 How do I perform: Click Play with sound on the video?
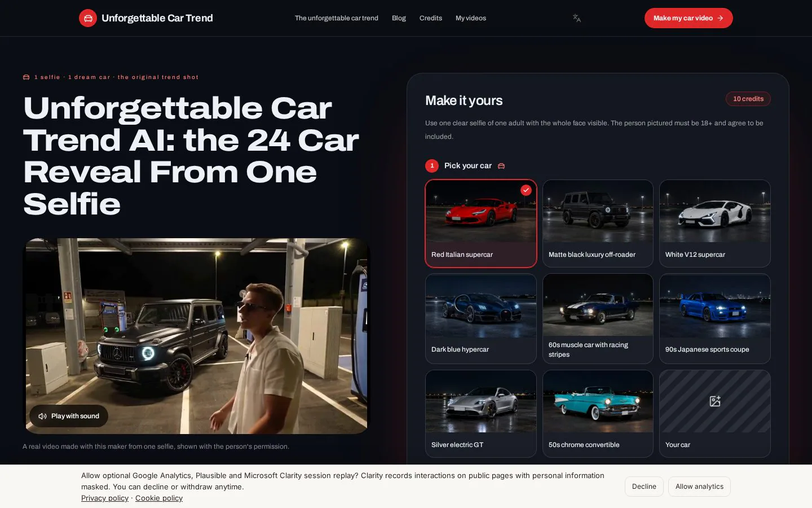coord(69,416)
